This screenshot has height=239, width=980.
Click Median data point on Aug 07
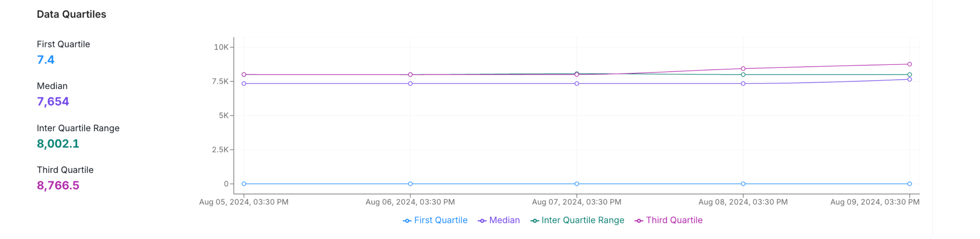click(x=577, y=83)
